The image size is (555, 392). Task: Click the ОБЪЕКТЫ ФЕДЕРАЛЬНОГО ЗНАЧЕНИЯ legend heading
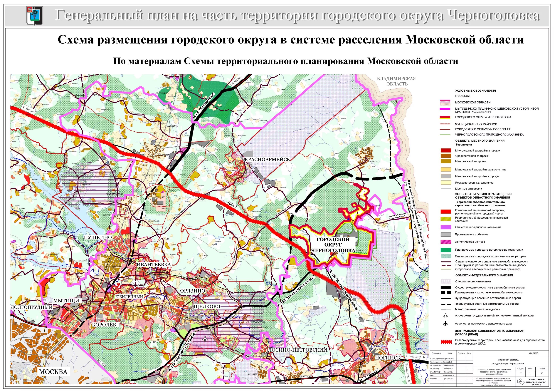tap(484, 275)
